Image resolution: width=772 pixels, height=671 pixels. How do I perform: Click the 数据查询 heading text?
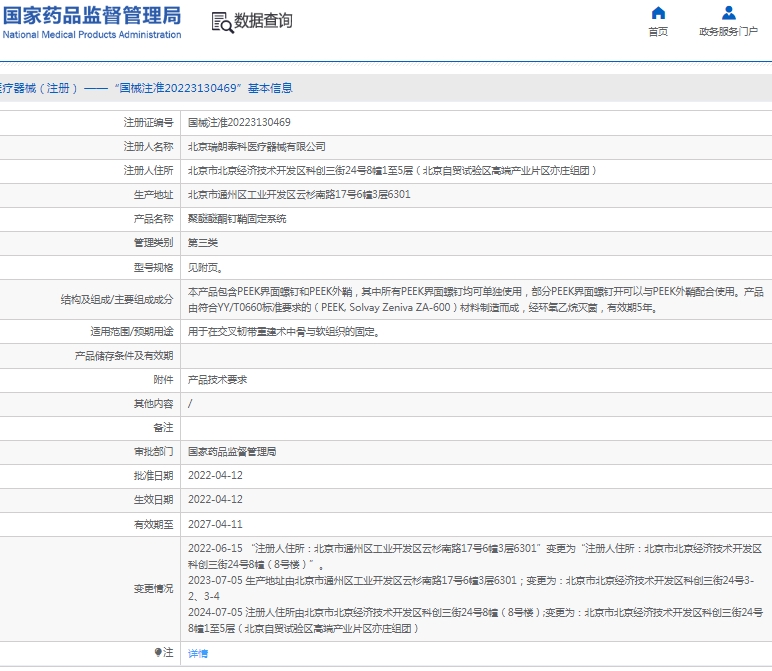click(263, 21)
